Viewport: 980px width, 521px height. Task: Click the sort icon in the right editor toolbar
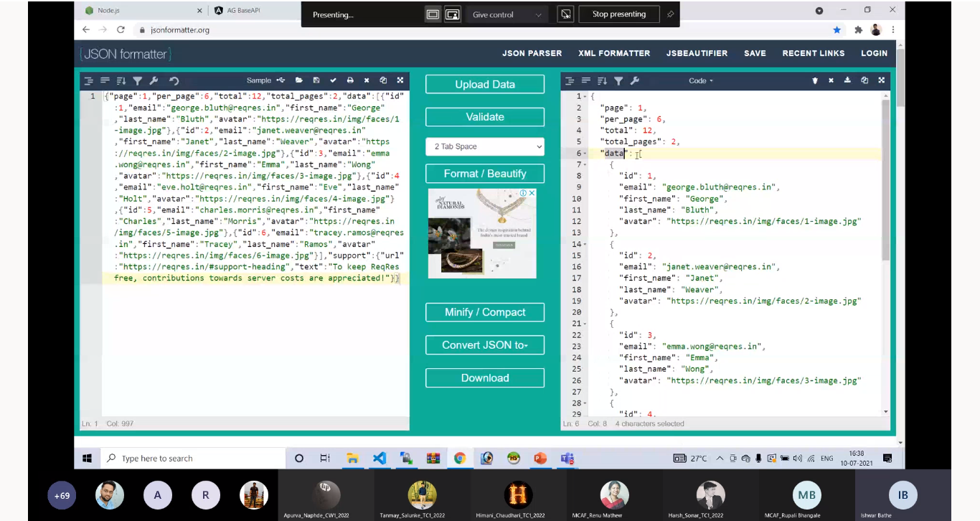(602, 81)
